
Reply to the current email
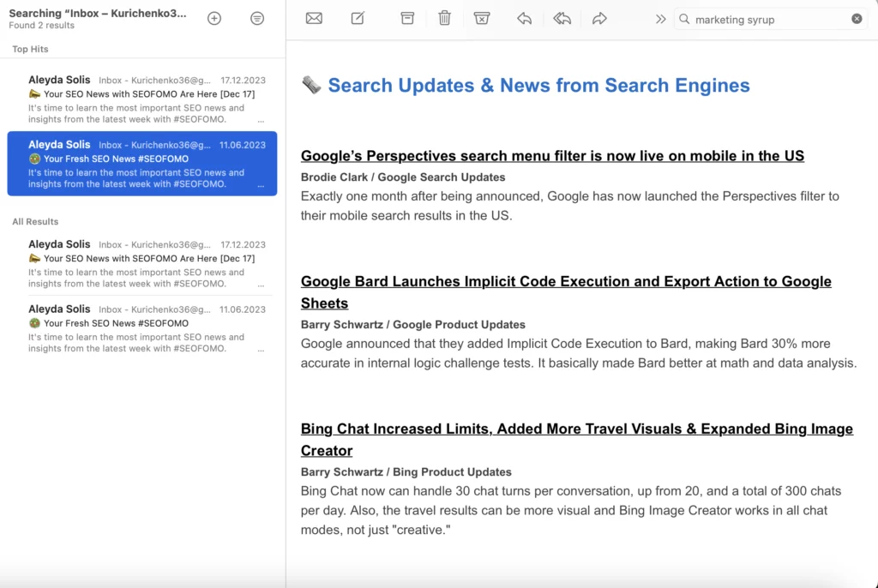524,18
